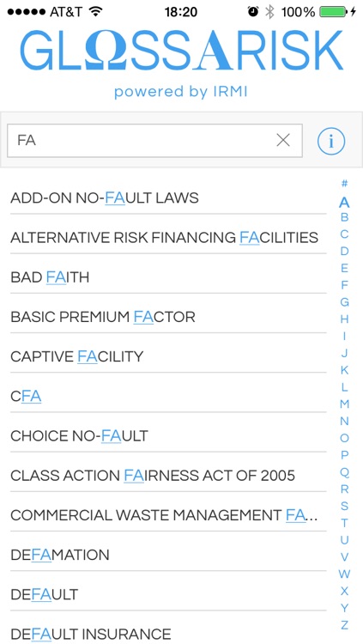Tap the info icon beside search
The width and height of the screenshot is (363, 644).
coord(331,141)
